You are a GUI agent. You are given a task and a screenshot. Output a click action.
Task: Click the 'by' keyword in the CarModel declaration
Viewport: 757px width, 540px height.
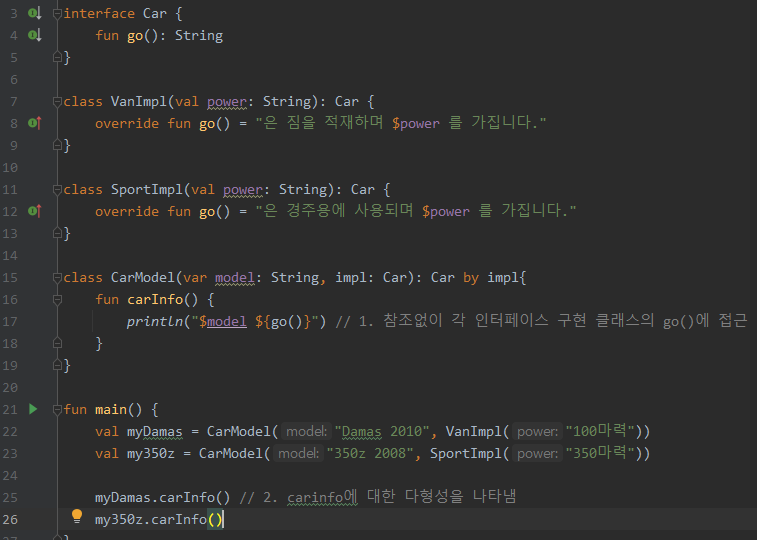471,278
